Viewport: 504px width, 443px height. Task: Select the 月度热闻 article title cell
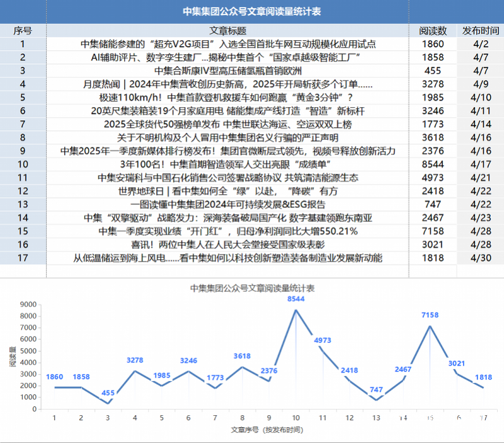point(228,84)
